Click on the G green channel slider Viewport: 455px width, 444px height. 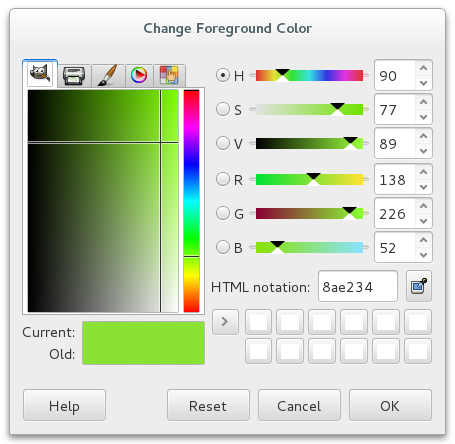309,213
